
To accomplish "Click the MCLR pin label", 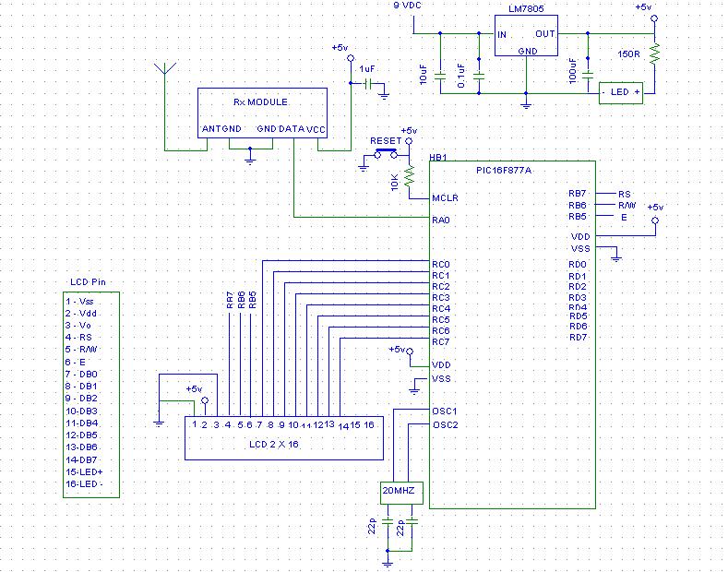I will coord(444,197).
